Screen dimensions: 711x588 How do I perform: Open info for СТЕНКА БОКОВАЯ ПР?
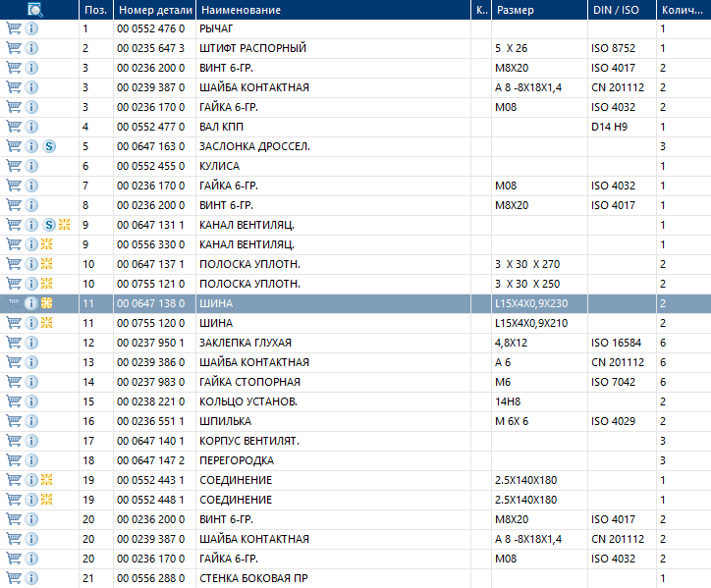tap(31, 578)
